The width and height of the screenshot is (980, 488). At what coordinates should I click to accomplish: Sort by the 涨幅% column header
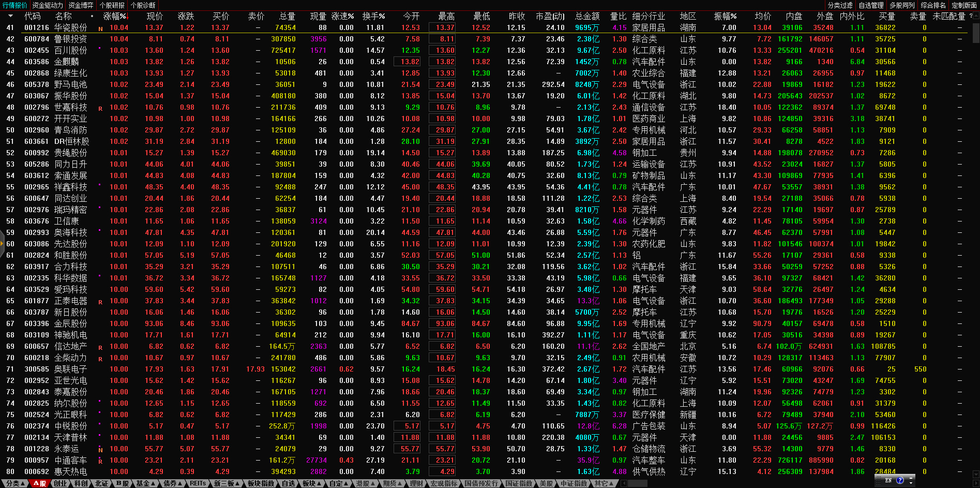click(114, 16)
